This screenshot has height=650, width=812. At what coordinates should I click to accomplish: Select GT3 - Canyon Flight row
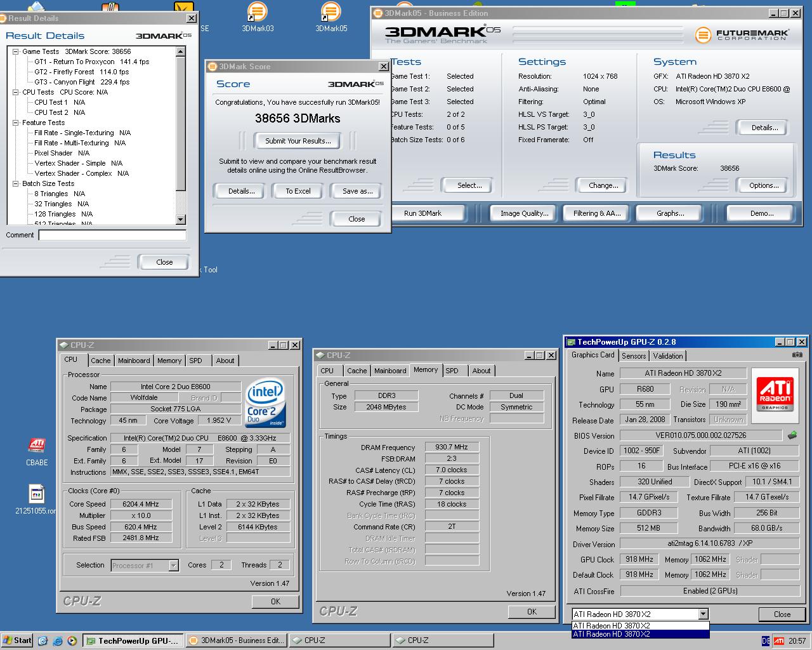(82, 83)
